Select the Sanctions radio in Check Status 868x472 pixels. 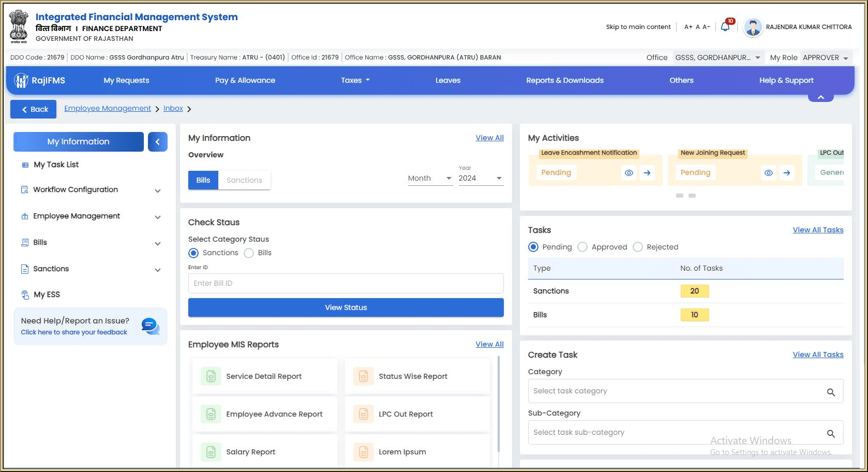click(x=193, y=253)
